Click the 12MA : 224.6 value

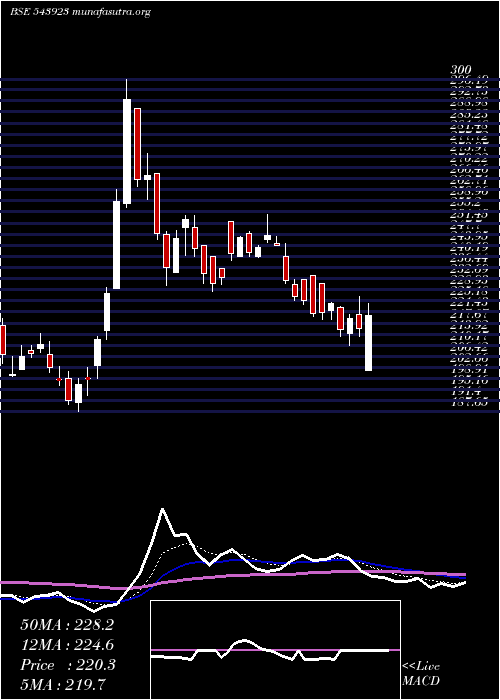click(67, 645)
